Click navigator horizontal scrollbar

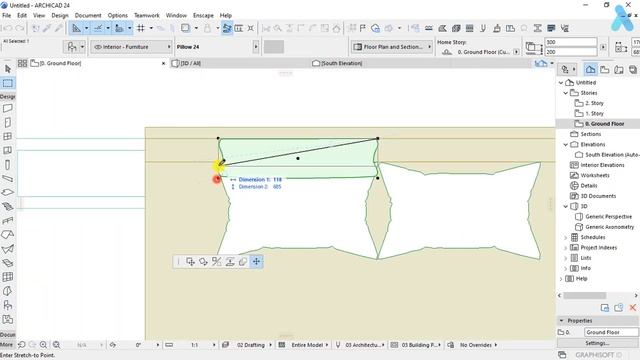pos(584,296)
